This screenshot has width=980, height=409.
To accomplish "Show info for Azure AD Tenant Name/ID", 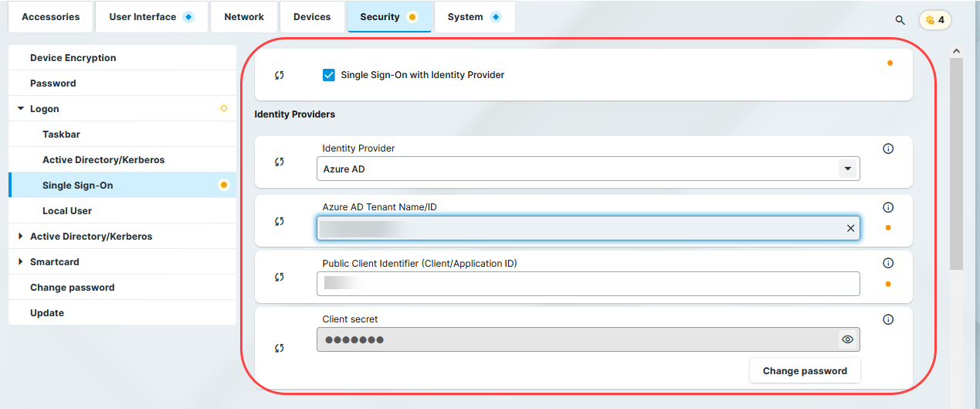I will [x=888, y=207].
